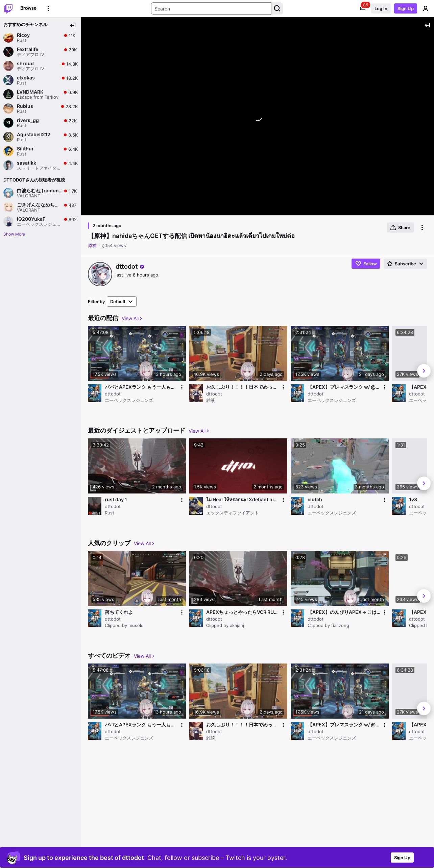Play the rust day 1 video thumbnail
This screenshot has height=868, width=434.
137,466
